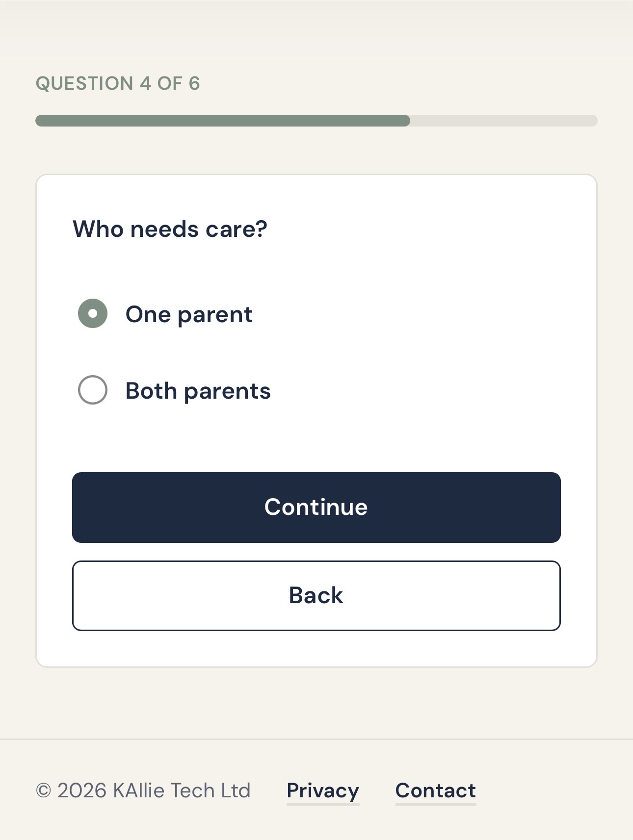This screenshot has height=840, width=633.
Task: Click the question mark in the heading
Action: tap(261, 229)
